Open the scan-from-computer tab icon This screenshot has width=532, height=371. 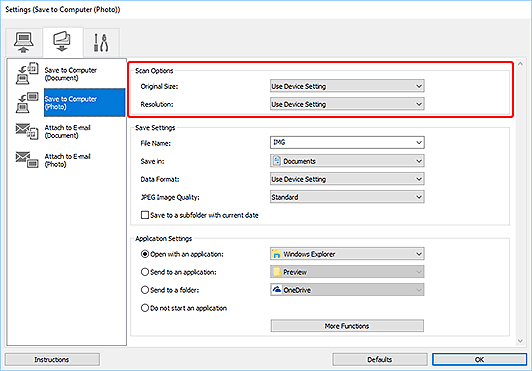(23, 42)
